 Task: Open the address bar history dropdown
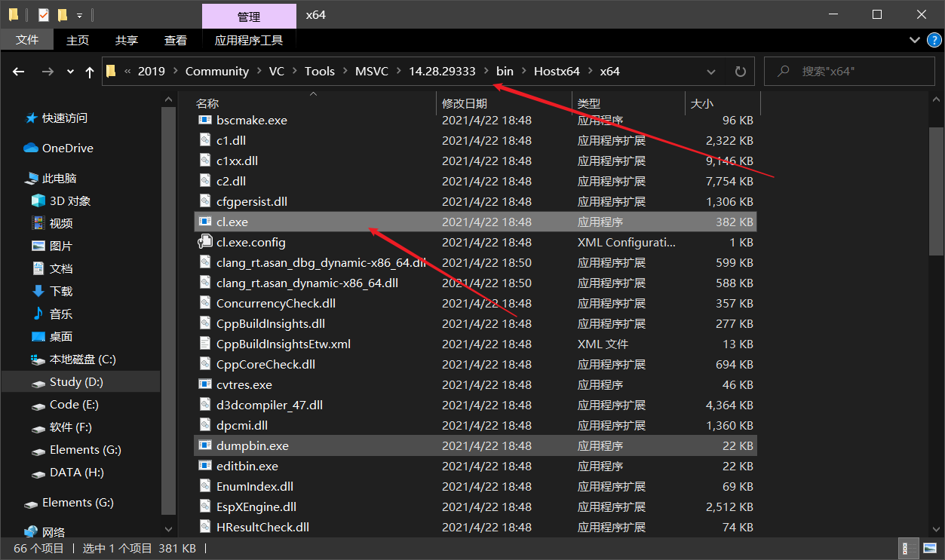point(710,72)
